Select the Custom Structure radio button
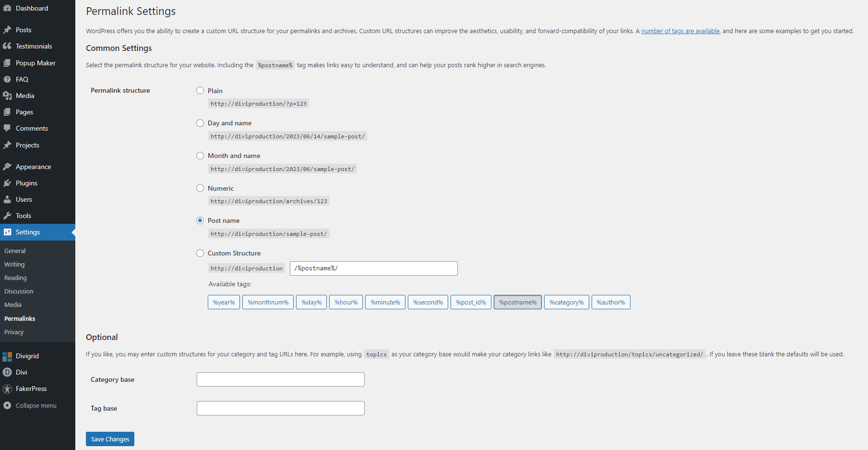The width and height of the screenshot is (868, 450). (200, 253)
